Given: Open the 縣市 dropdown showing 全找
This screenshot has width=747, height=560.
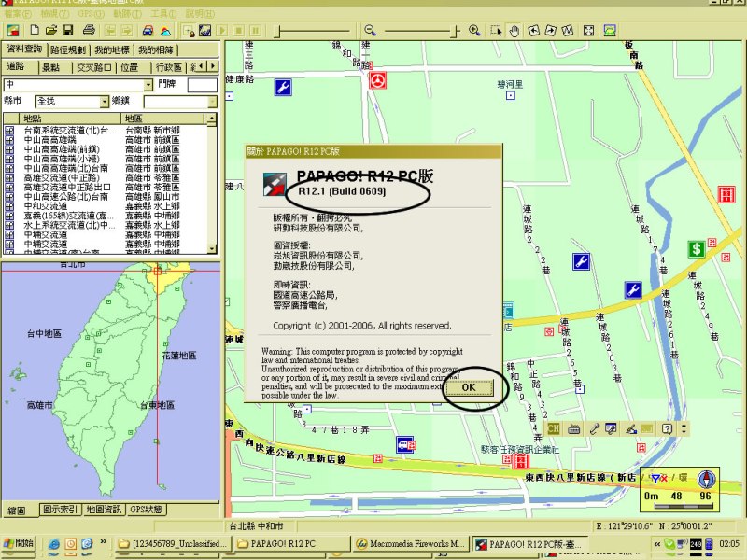Looking at the screenshot, I should point(105,102).
